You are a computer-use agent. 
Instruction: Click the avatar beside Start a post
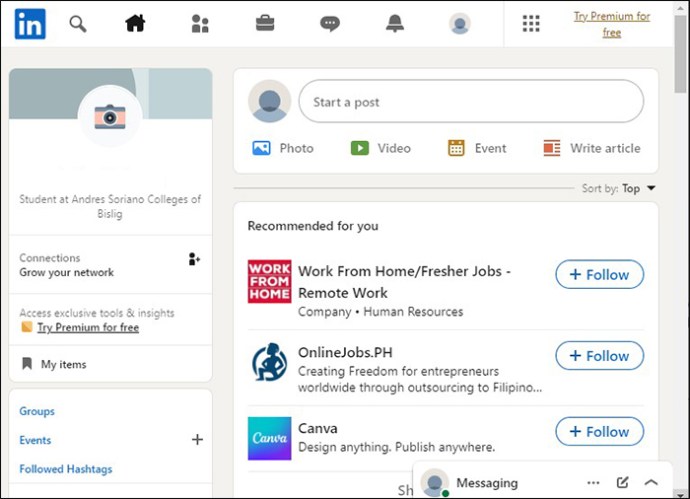(269, 101)
